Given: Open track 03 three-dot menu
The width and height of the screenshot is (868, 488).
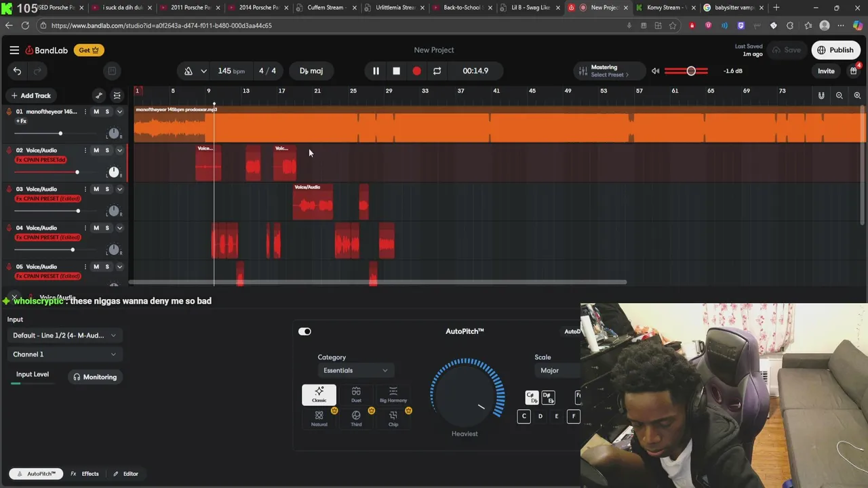Looking at the screenshot, I should click(85, 189).
